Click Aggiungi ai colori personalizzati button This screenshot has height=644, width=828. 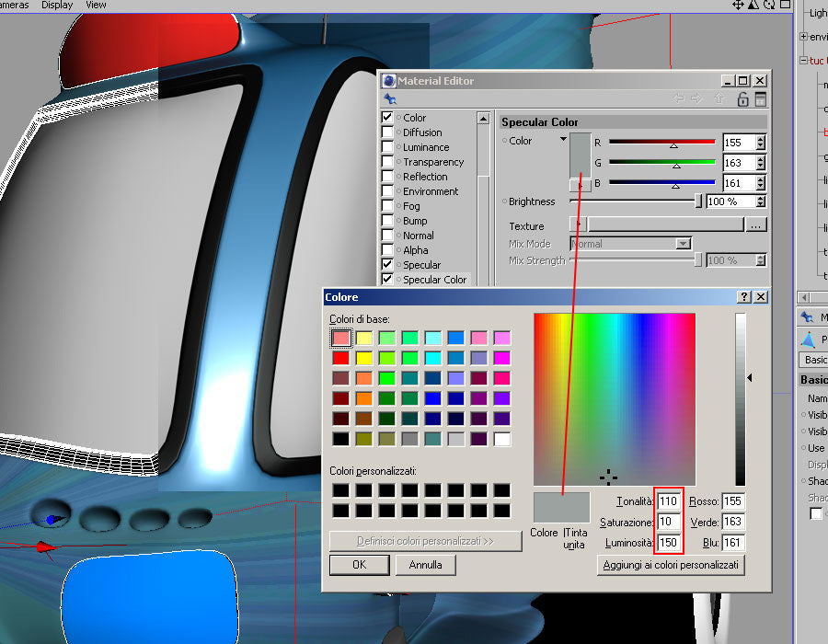coord(671,565)
